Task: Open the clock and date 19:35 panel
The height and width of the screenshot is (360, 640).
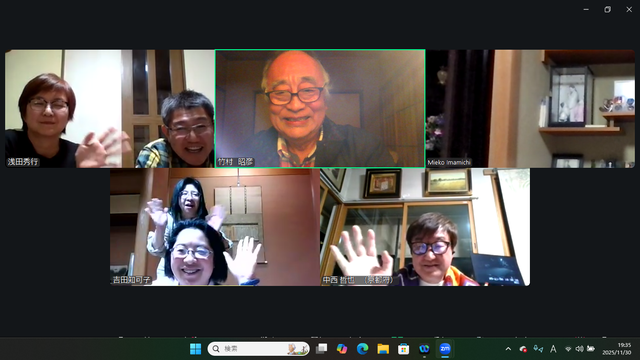Action: coord(617,349)
